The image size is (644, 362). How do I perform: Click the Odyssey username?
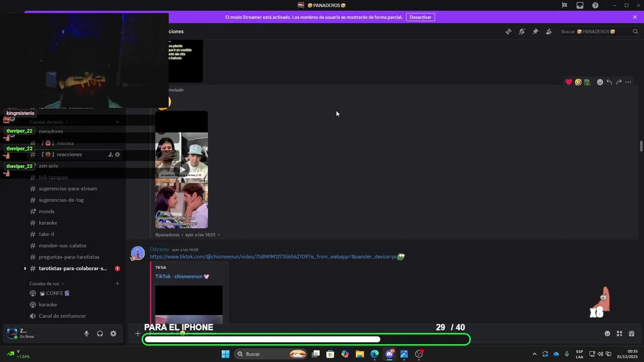point(159,249)
